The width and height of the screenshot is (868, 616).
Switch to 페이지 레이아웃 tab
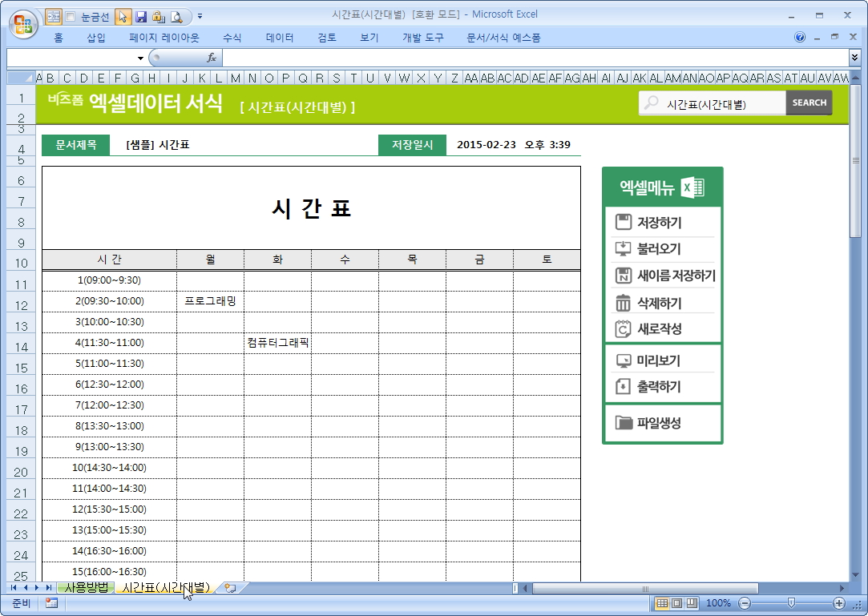[x=164, y=38]
